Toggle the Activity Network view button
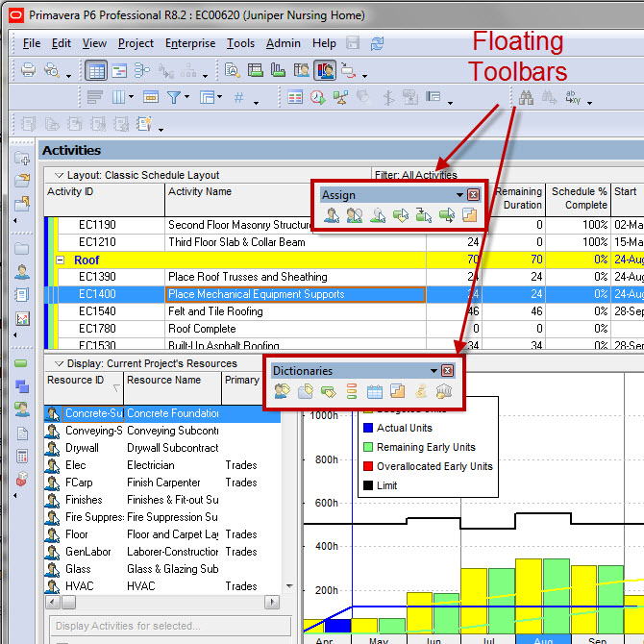Viewport: 644px width, 644px height. (142, 70)
